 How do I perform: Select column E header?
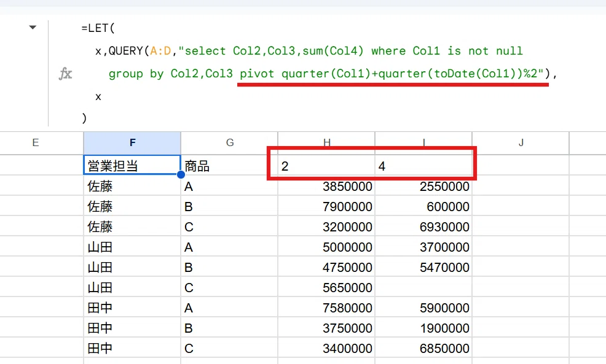(36, 143)
